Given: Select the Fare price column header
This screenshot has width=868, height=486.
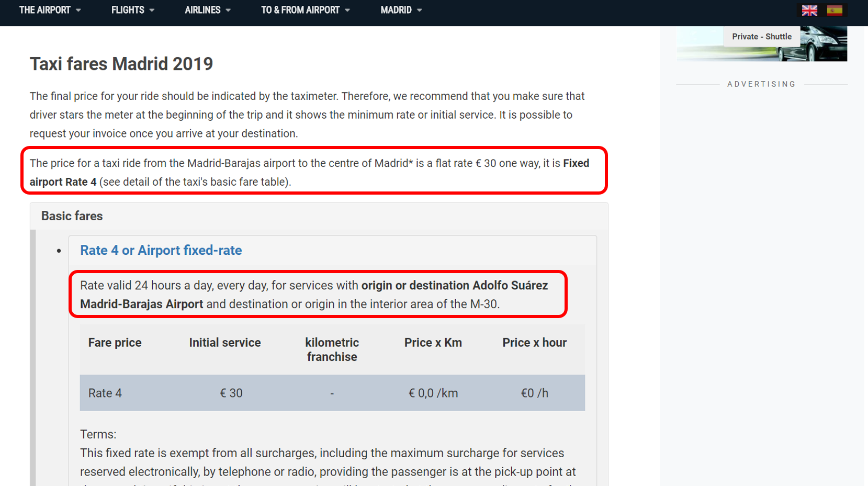Looking at the screenshot, I should pyautogui.click(x=115, y=343).
